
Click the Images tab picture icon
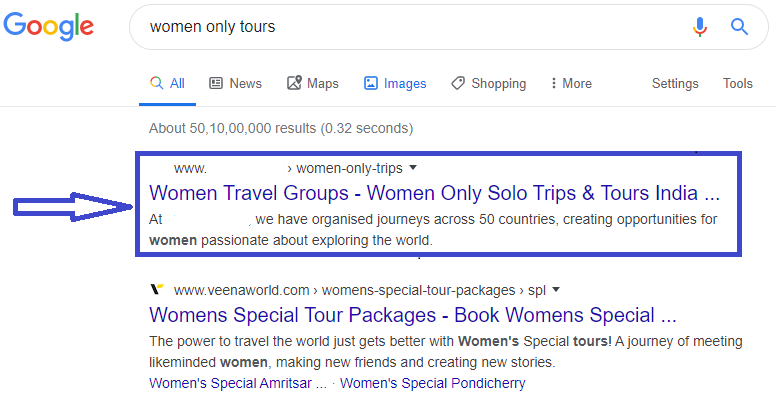point(371,83)
